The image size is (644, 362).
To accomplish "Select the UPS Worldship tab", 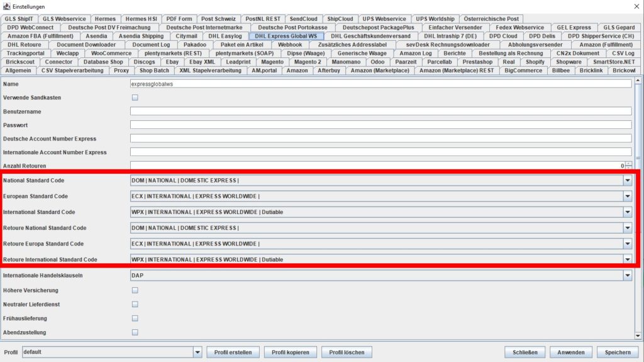I will 435,19.
